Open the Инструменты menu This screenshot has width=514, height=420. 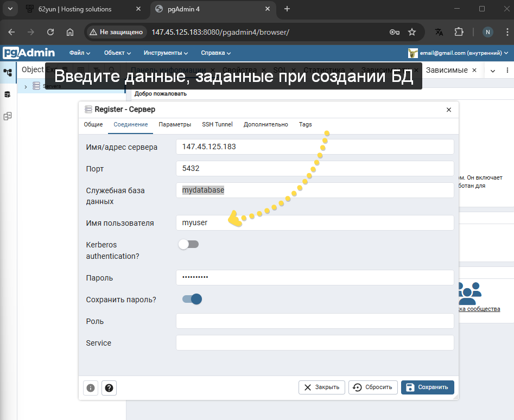pyautogui.click(x=166, y=53)
